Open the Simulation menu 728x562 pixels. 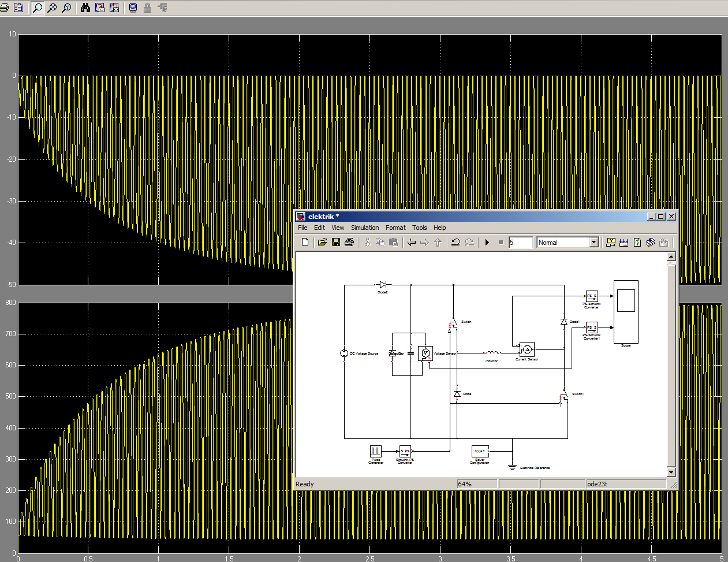coord(365,228)
